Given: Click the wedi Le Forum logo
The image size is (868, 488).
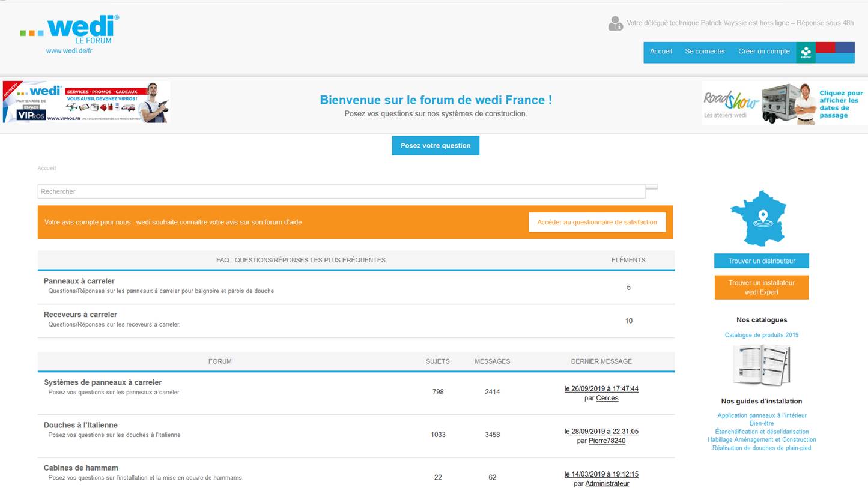Looking at the screenshot, I should pos(70,29).
